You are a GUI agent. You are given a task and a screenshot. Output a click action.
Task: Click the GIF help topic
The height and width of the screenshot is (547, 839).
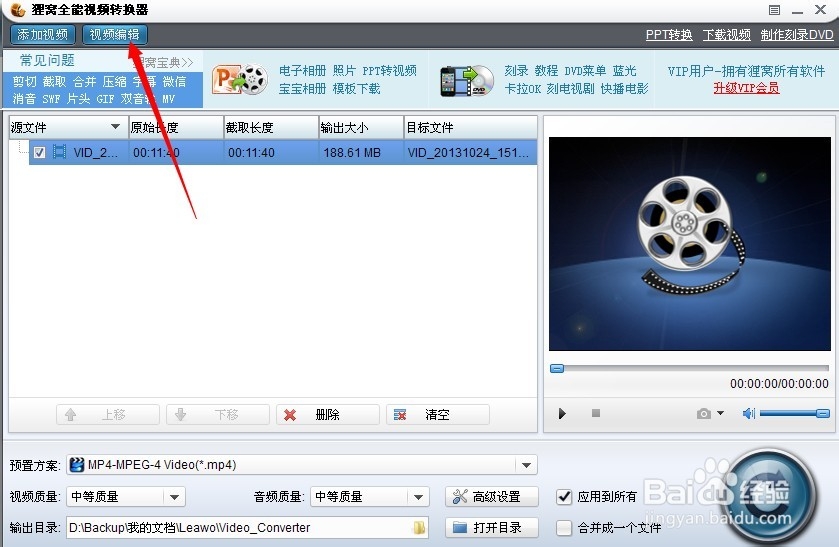(x=105, y=98)
